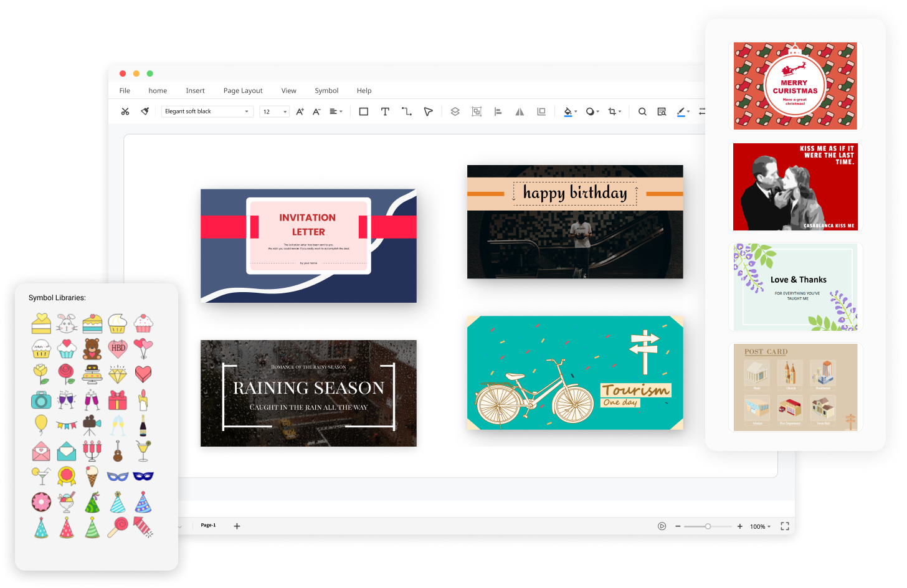Open the home menu
The height and width of the screenshot is (588, 907).
pyautogui.click(x=158, y=91)
